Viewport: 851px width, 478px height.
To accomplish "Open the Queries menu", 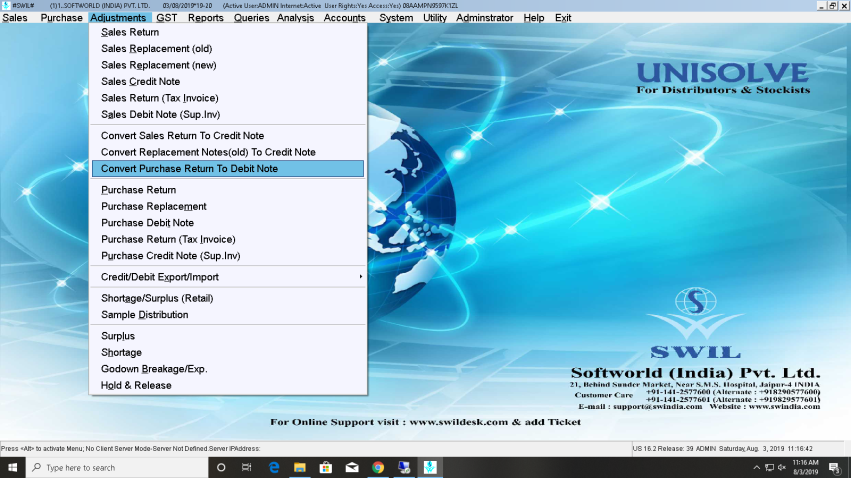I will pyautogui.click(x=251, y=18).
